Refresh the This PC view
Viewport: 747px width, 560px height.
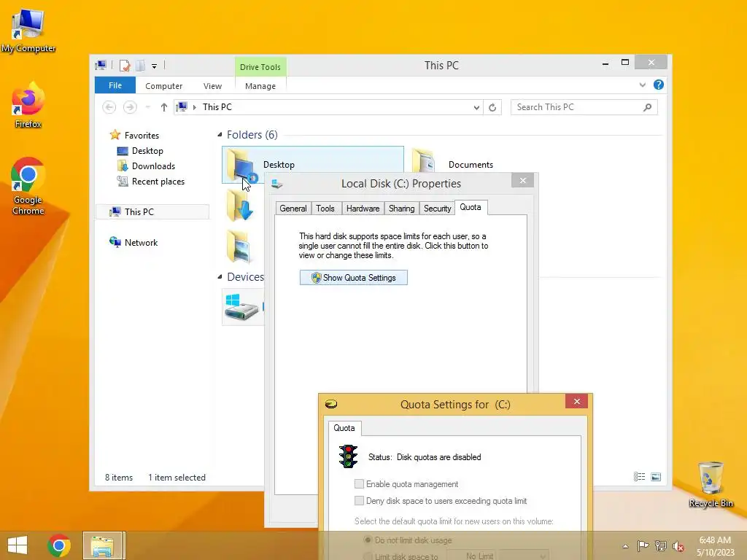tap(492, 108)
